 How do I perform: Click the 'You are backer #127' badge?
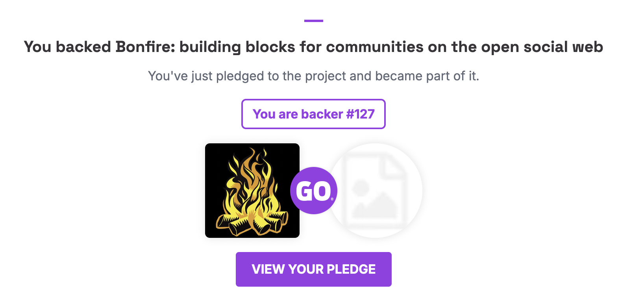click(313, 114)
